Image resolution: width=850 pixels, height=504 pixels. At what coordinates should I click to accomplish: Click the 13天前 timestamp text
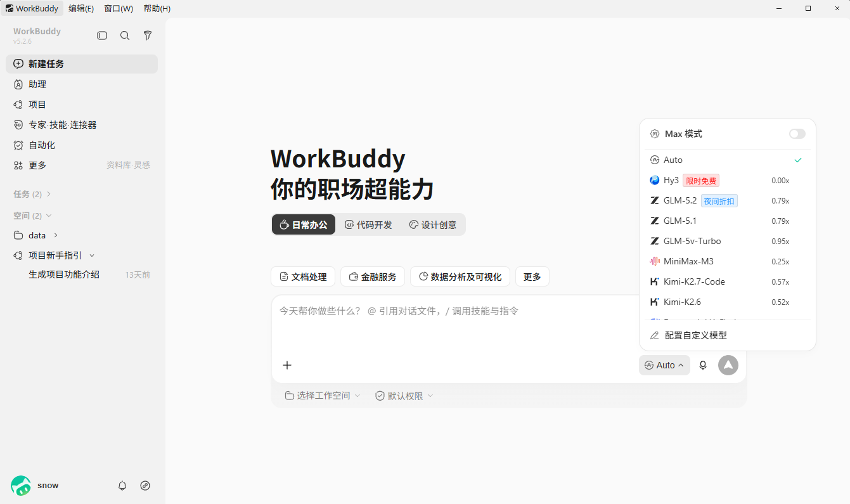[x=138, y=275]
